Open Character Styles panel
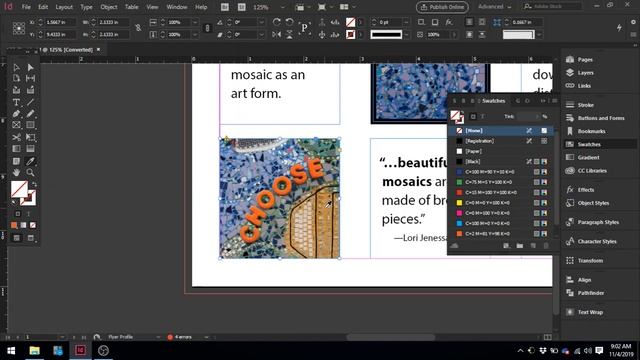This screenshot has width=640, height=360. tap(597, 242)
